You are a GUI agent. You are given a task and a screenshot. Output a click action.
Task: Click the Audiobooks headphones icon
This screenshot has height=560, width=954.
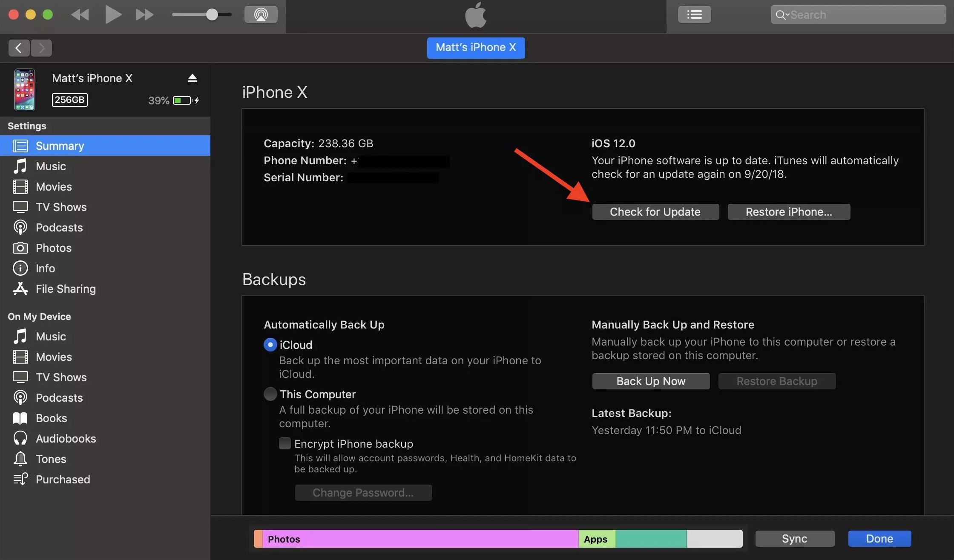coord(20,438)
